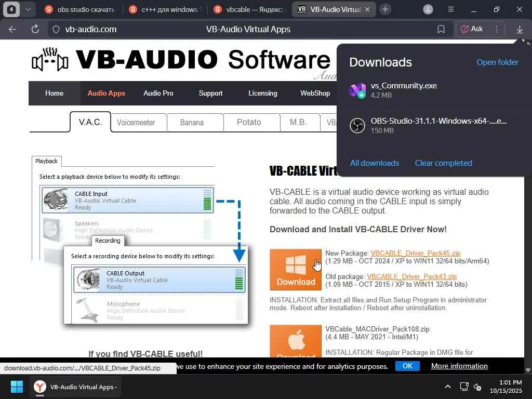Viewport: 532px width, 399px height.
Task: Open the OBS-Studio-31.1.1 download entry
Action: [434, 126]
